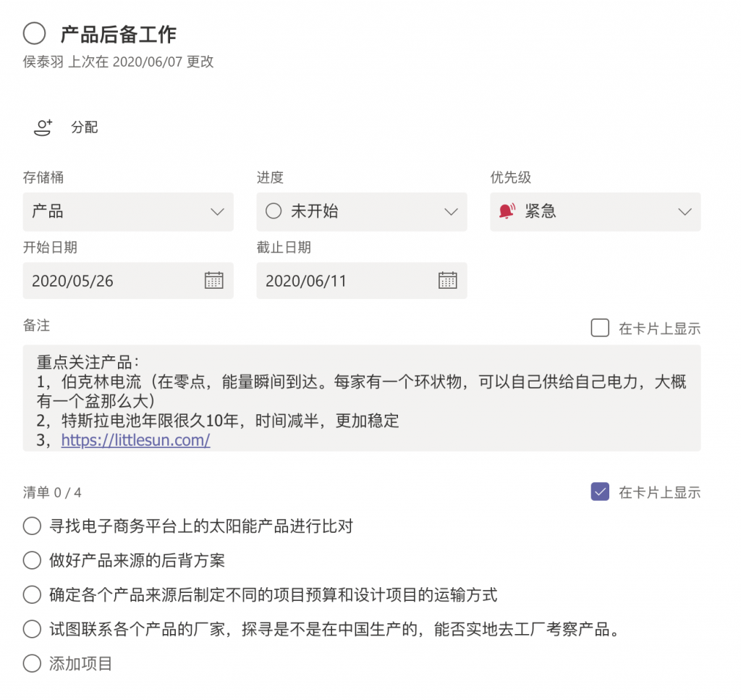
Task: Click the 未开始 progress status circle icon
Action: tap(274, 211)
